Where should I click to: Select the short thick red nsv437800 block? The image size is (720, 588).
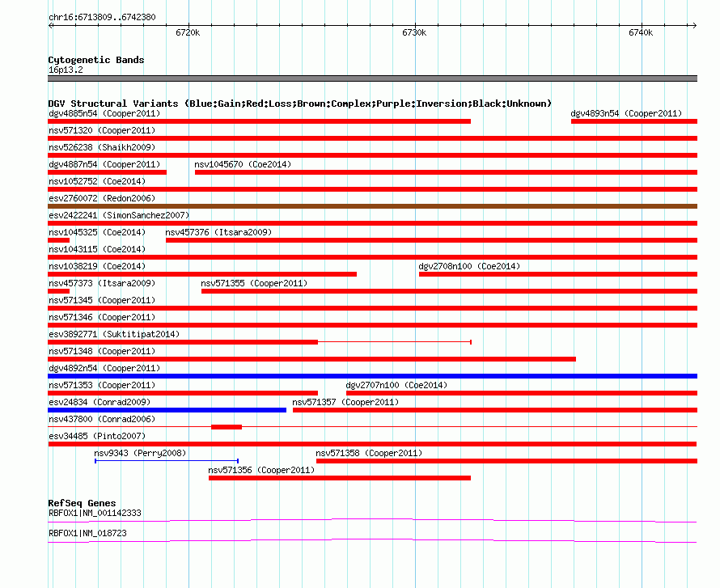(227, 427)
